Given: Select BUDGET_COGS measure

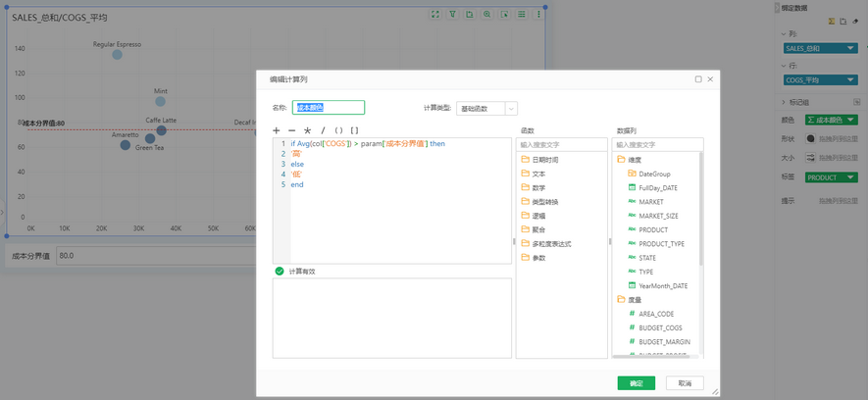Looking at the screenshot, I should point(660,327).
